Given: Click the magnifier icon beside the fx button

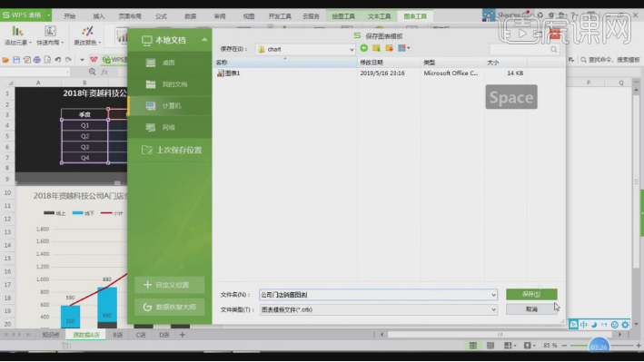Looking at the screenshot, I should (93, 72).
